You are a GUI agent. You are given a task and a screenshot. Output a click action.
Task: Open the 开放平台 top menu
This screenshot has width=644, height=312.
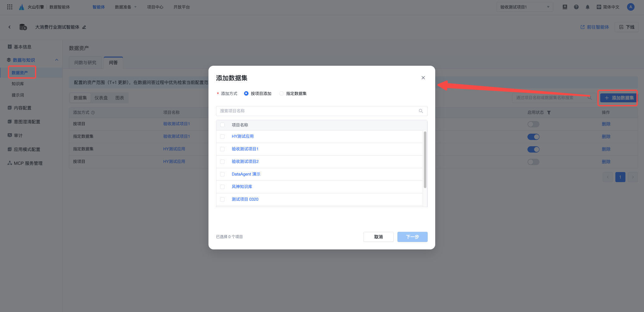182,7
